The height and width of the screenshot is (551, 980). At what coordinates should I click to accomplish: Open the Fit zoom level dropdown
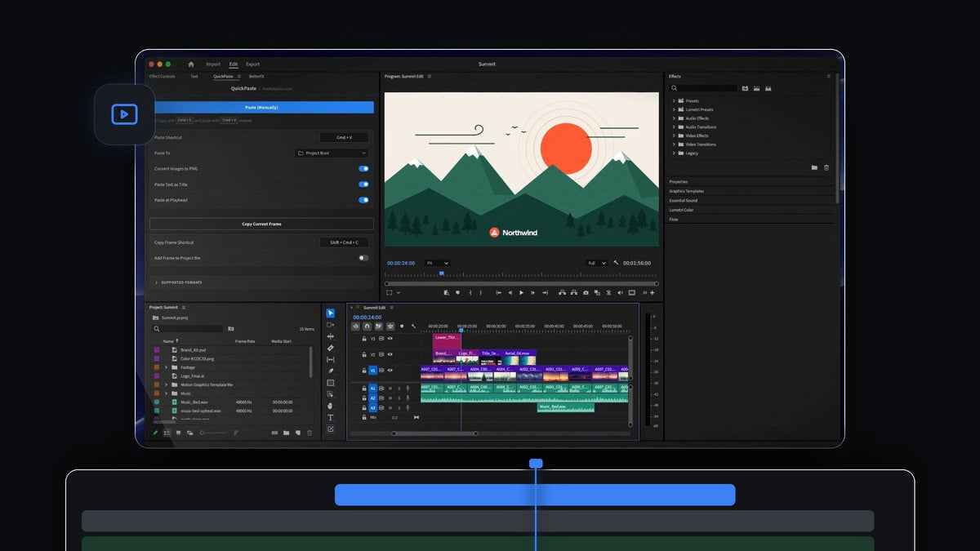tap(437, 263)
